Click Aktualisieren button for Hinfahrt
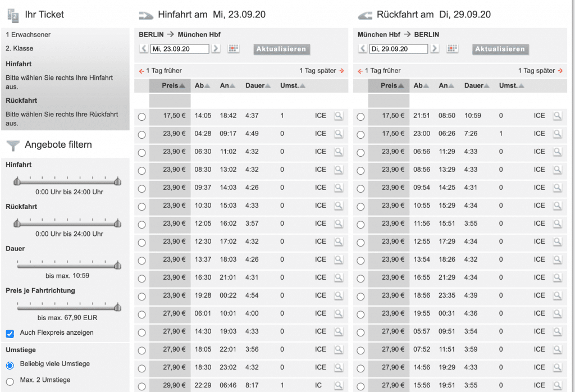The image size is (575, 392). 281,49
